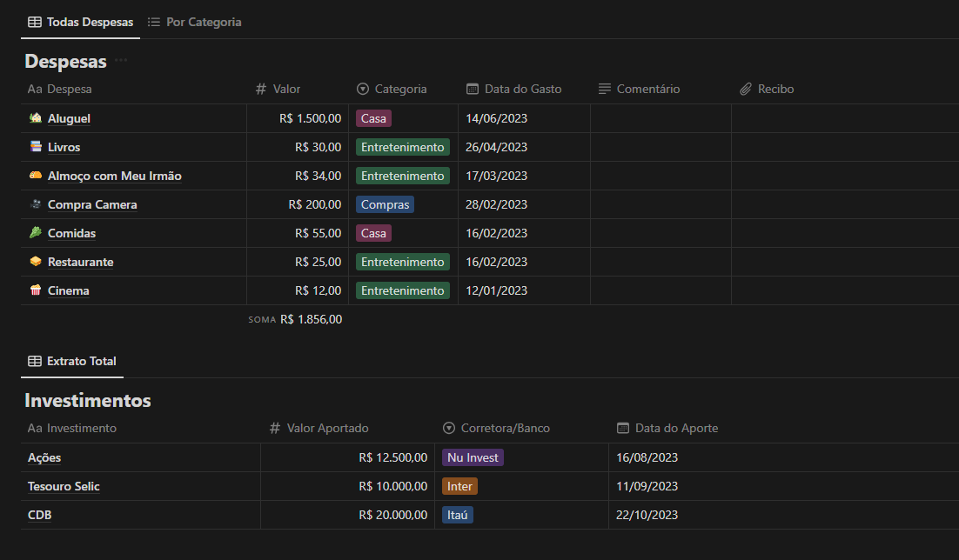
Task: Open the Despesas title options ellipsis
Action: (x=121, y=60)
